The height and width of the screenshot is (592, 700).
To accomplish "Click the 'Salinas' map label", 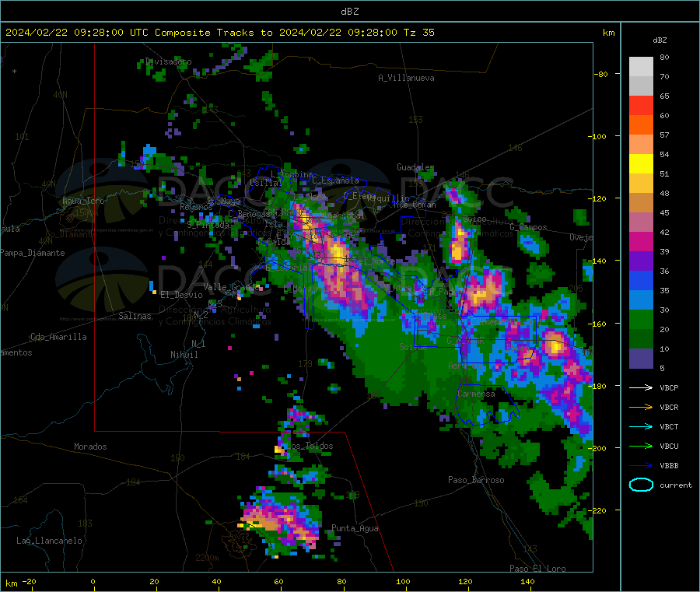I will (135, 316).
